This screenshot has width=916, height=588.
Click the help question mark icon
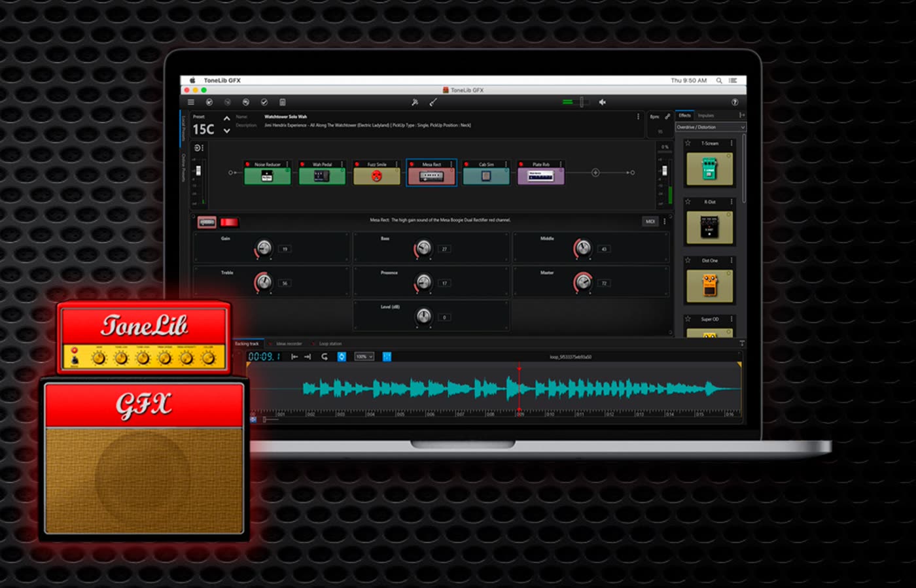click(734, 102)
